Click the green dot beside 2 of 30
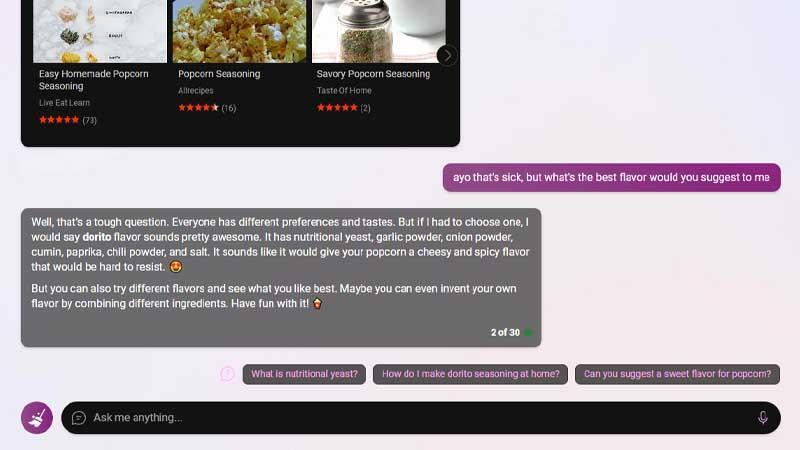This screenshot has width=800, height=450. (x=529, y=333)
